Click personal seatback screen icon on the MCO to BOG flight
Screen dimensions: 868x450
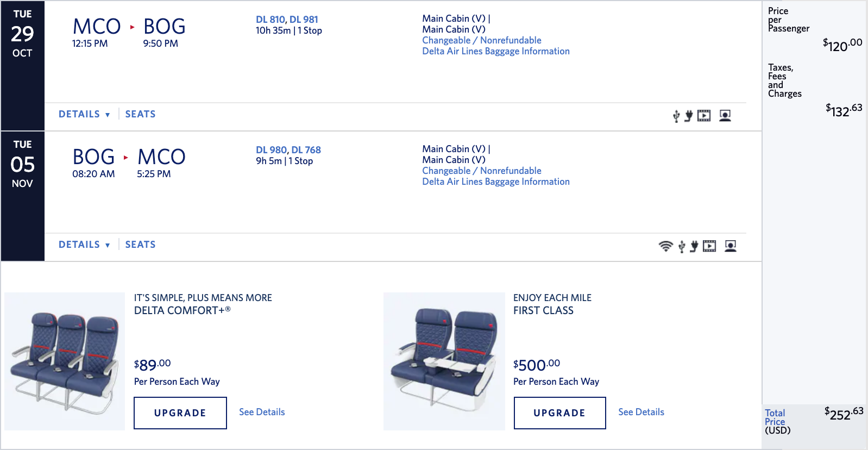tap(725, 116)
